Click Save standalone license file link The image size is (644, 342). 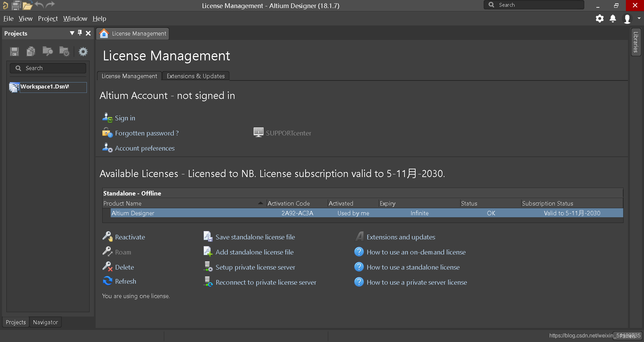tap(255, 237)
